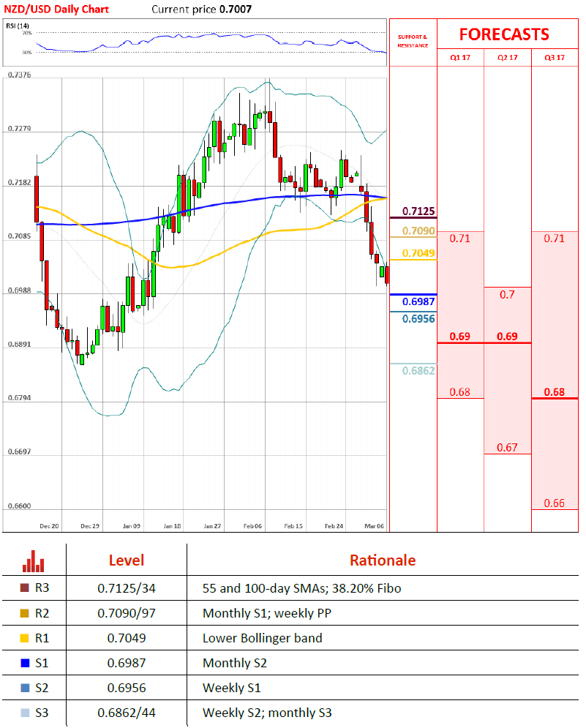The width and height of the screenshot is (586, 728).
Task: Select the S3 light blue color swatch
Action: coord(26,713)
